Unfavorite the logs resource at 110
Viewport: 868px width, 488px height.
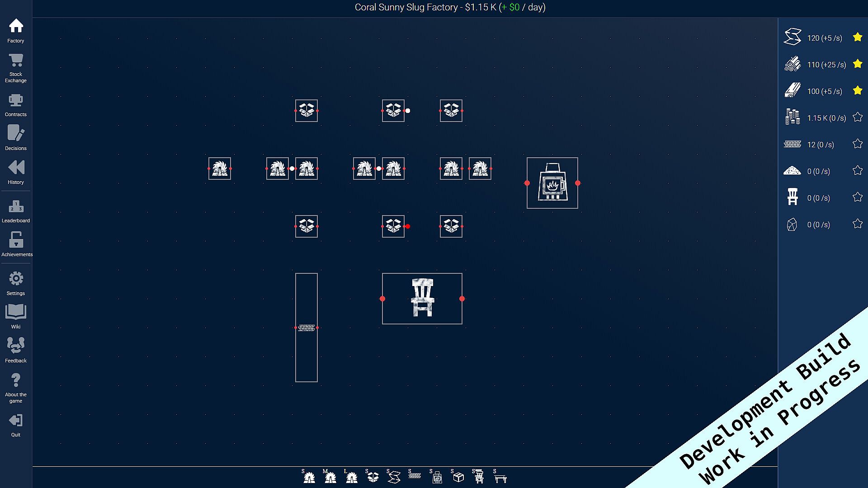857,64
